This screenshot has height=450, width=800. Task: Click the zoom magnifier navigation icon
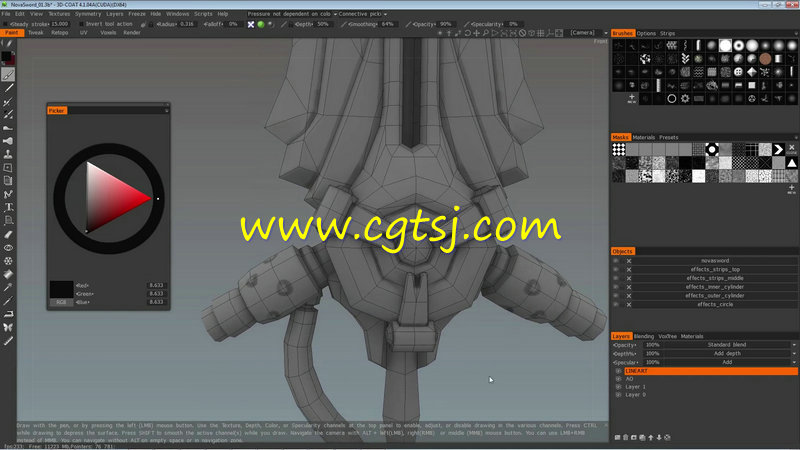click(x=486, y=33)
